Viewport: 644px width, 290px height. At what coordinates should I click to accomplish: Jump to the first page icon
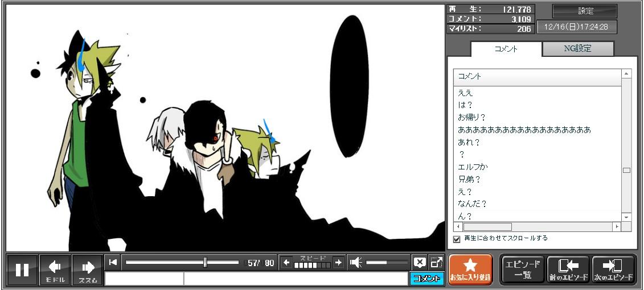113,262
